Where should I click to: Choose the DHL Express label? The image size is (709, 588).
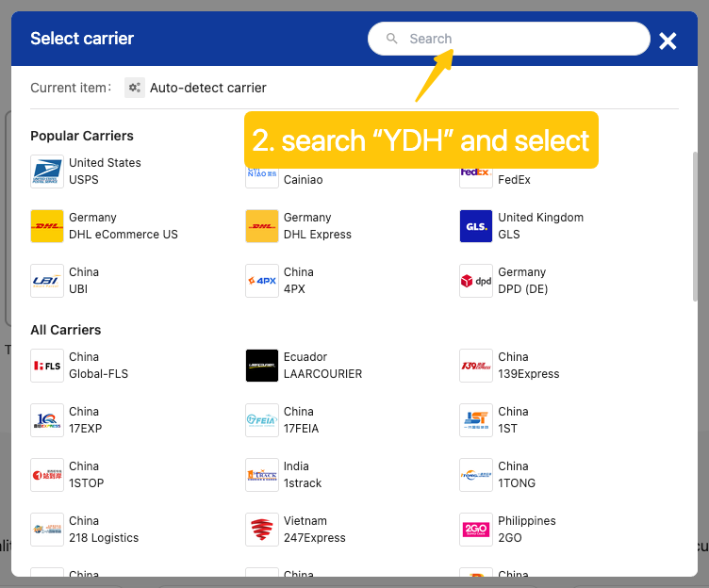tap(318, 235)
